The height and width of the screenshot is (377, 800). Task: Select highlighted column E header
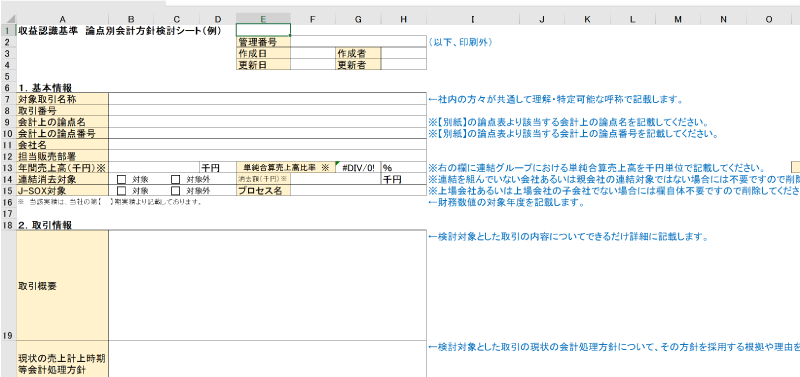point(263,19)
